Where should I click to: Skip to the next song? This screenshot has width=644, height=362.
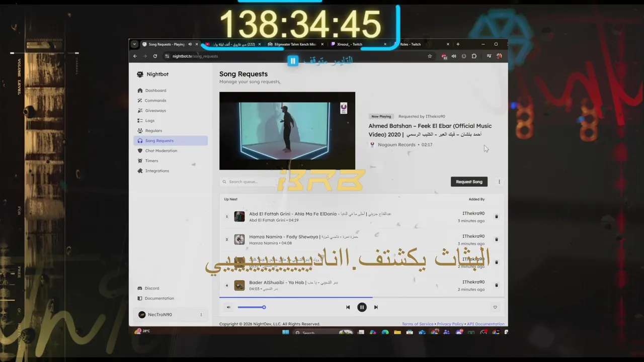click(x=376, y=307)
